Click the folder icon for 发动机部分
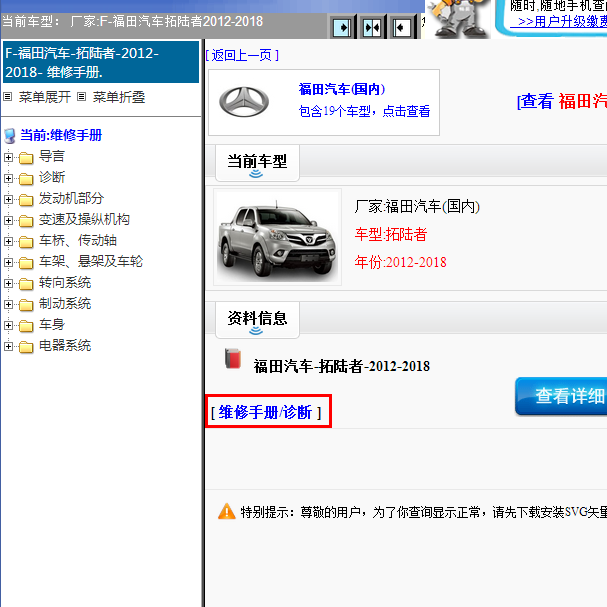The width and height of the screenshot is (607, 607). pyautogui.click(x=26, y=200)
